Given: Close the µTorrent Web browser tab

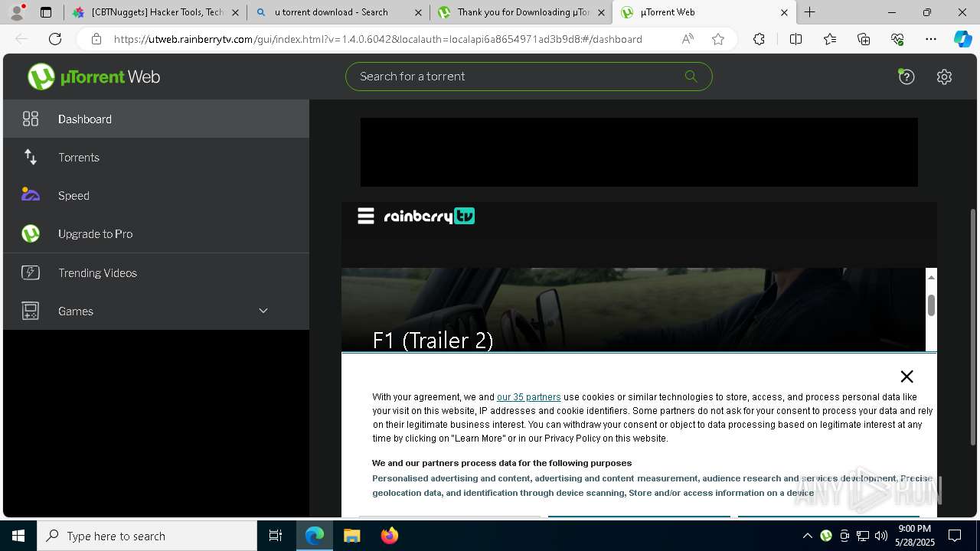Looking at the screenshot, I should pos(784,12).
